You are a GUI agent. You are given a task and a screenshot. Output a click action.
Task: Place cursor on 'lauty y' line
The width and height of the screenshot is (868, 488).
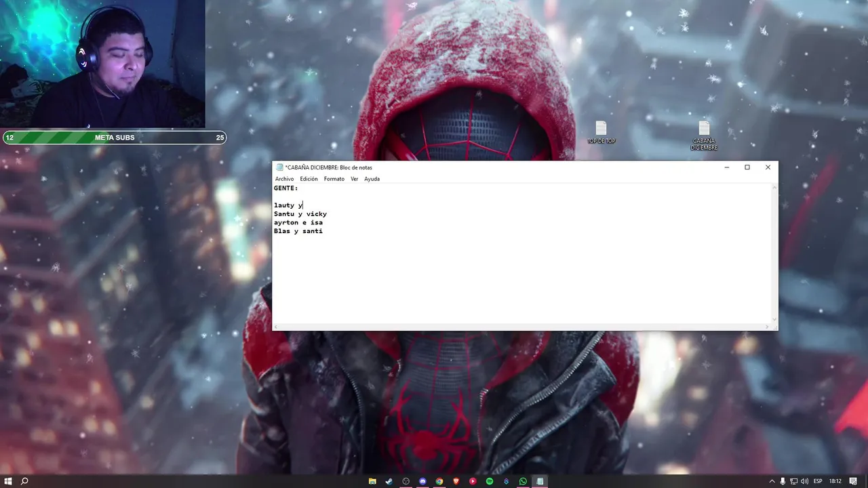pos(288,205)
